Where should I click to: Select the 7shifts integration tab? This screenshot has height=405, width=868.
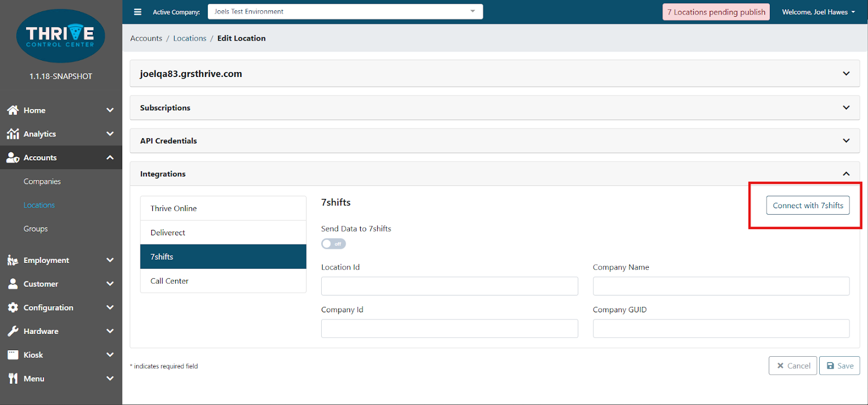coord(223,256)
